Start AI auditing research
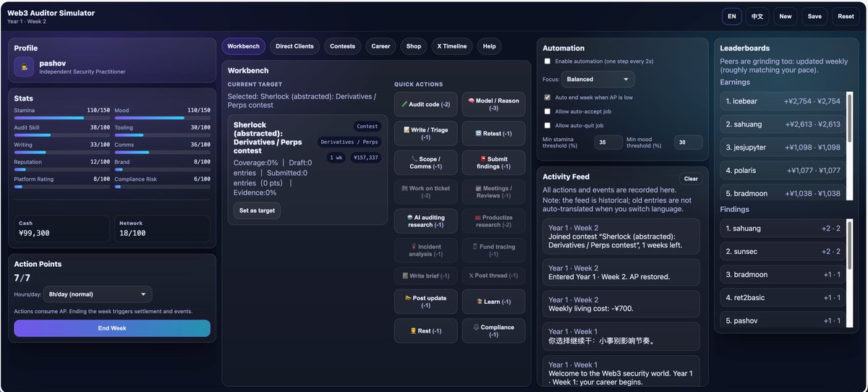The width and height of the screenshot is (868, 392). tap(425, 221)
